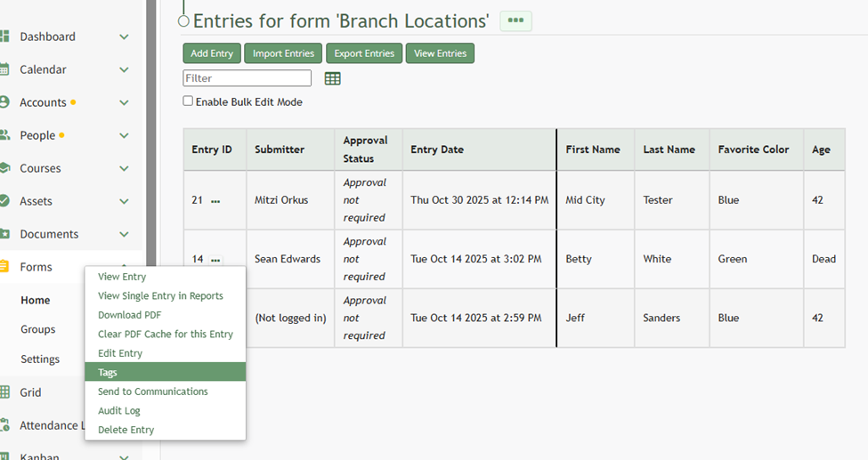868x460 pixels.
Task: Select Tags from the context menu
Action: click(108, 373)
